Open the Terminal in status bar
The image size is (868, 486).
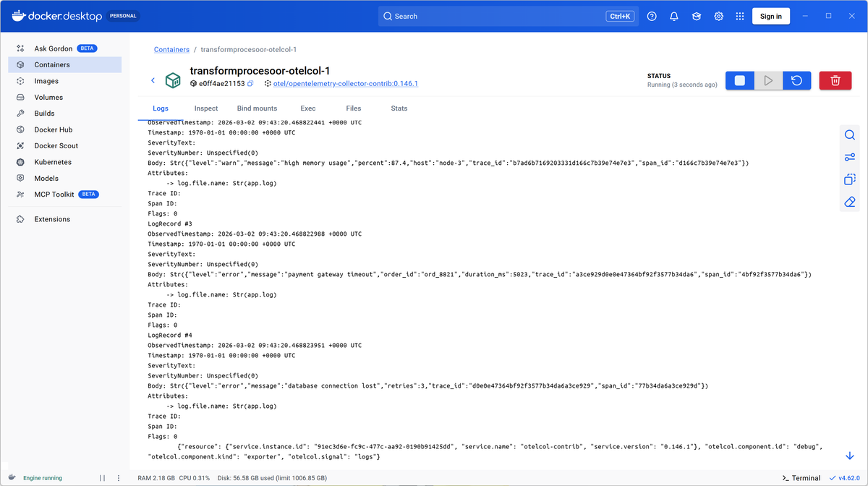[x=801, y=478]
